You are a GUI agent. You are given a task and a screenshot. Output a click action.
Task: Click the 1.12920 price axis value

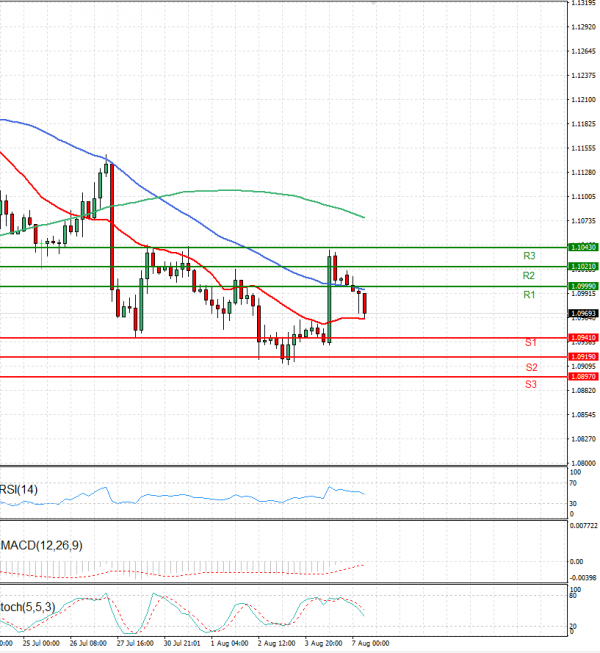(583, 27)
